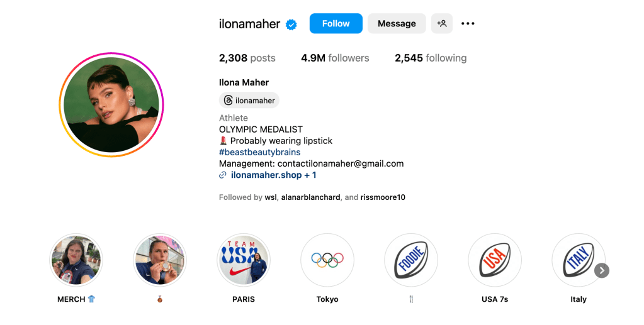Screen dimensions: 644x325
Task: Open the USA 7s rugby ball highlight
Action: (x=495, y=260)
